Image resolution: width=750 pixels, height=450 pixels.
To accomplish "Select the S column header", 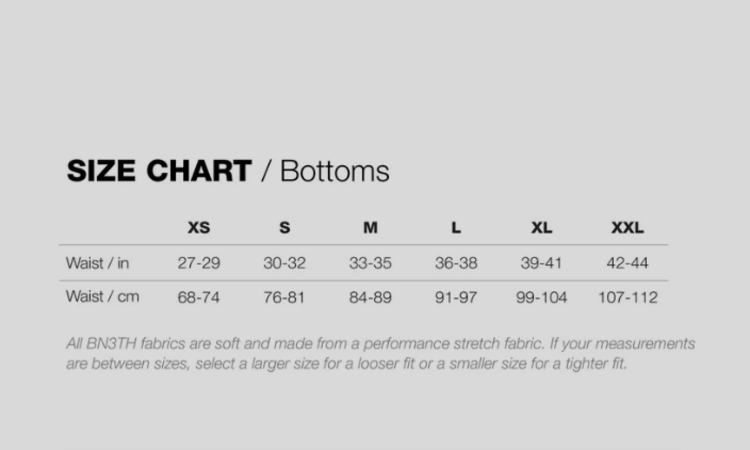I will coord(285,228).
